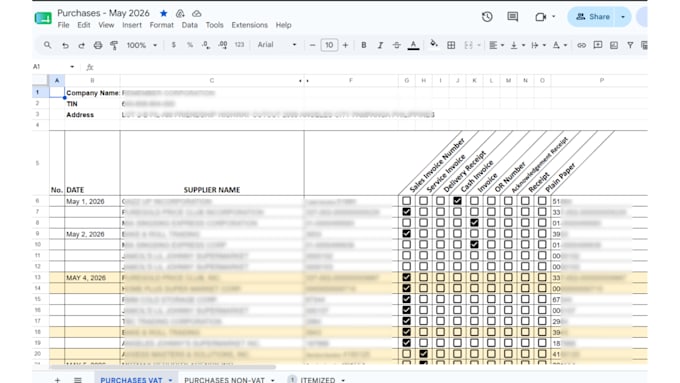Open the Data menu
The width and height of the screenshot is (680, 383).
point(190,25)
